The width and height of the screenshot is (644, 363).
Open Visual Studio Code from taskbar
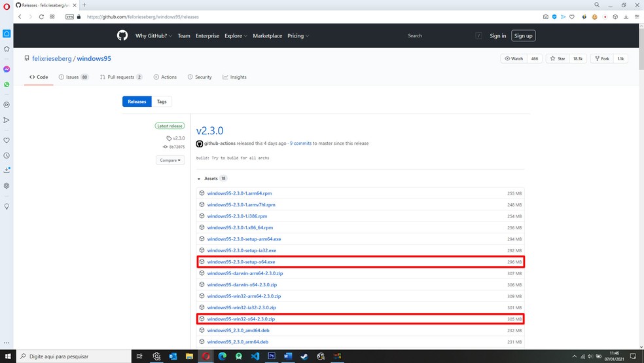click(255, 356)
